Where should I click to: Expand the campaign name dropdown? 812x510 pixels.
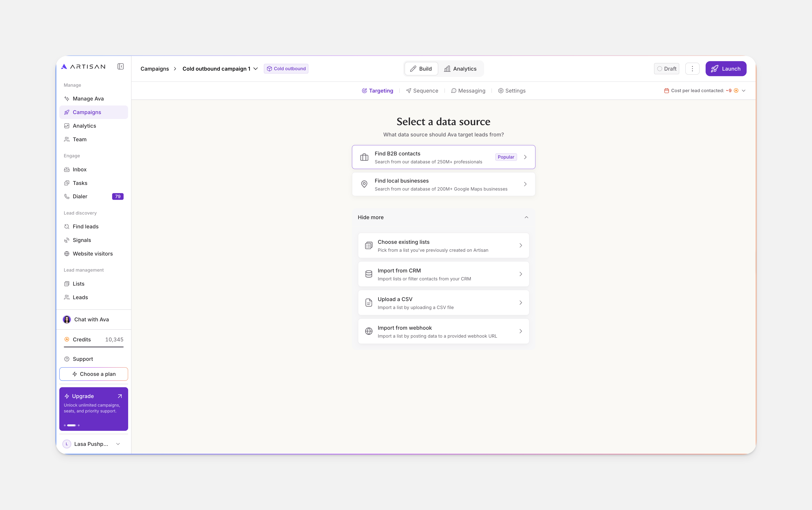click(256, 69)
